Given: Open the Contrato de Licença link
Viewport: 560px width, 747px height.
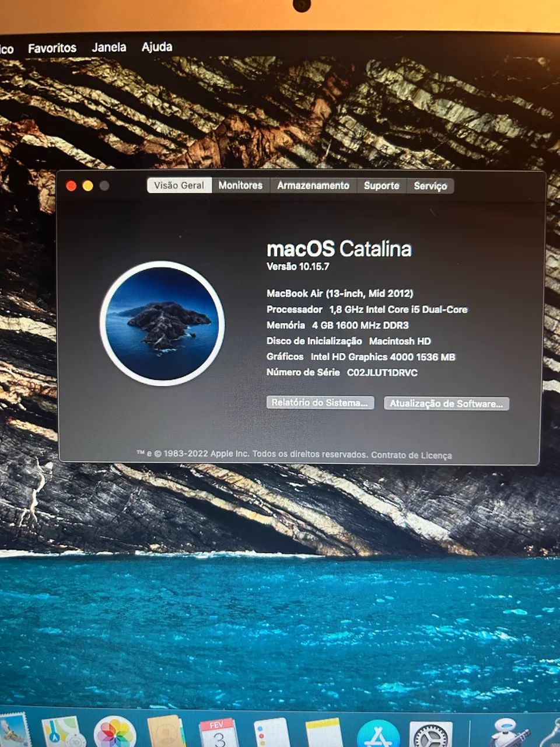Looking at the screenshot, I should point(412,455).
